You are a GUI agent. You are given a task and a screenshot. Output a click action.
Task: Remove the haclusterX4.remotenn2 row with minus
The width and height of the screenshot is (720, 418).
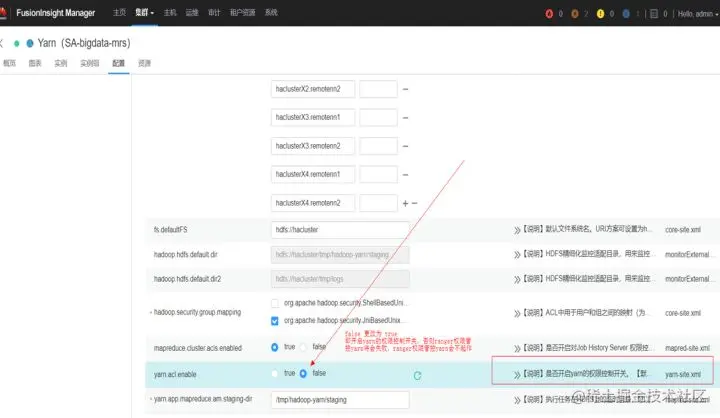pos(415,203)
